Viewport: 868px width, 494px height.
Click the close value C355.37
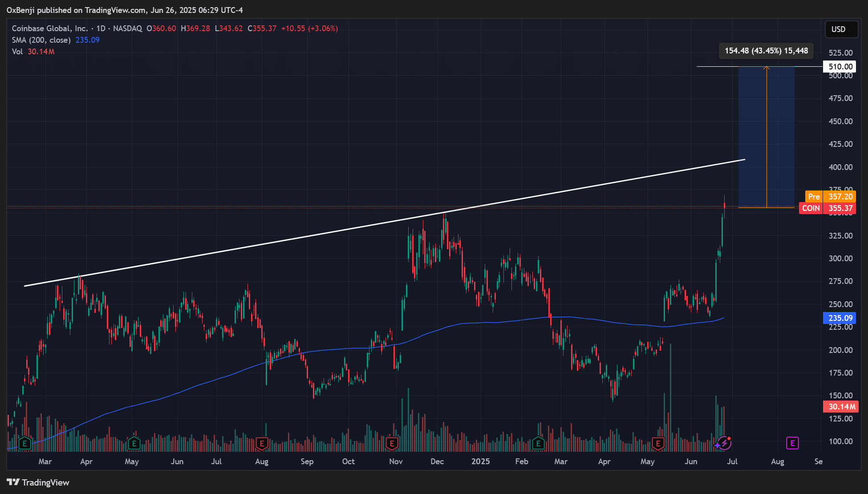point(262,28)
